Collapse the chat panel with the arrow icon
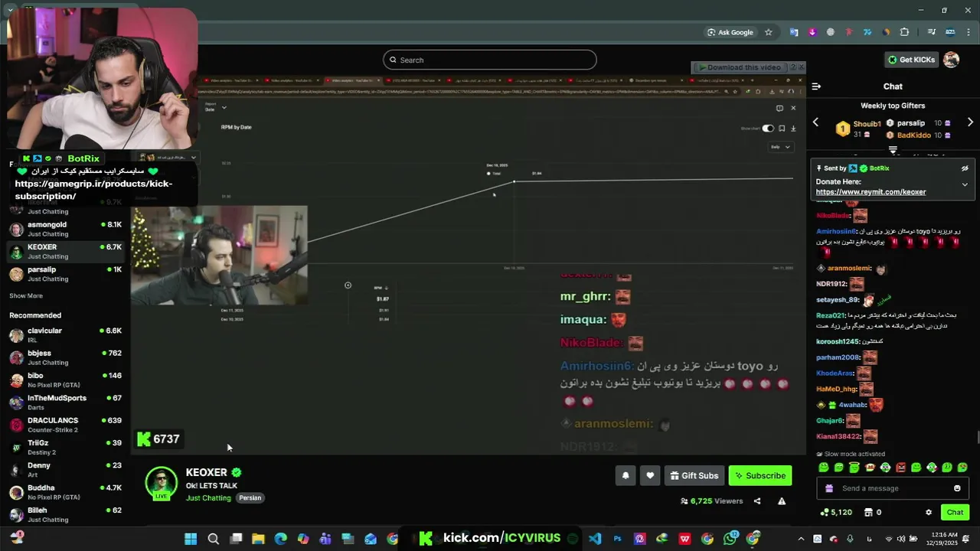This screenshot has width=980, height=551. (x=816, y=86)
